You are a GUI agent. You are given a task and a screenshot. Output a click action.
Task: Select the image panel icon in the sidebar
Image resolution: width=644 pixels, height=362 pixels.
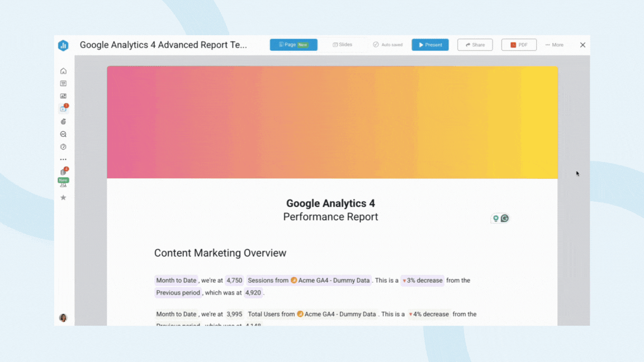pyautogui.click(x=63, y=96)
